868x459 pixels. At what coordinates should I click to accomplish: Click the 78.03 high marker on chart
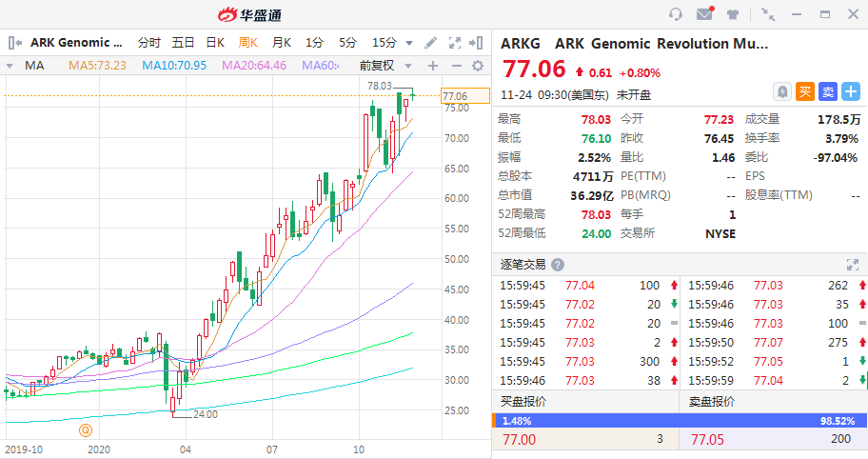379,86
